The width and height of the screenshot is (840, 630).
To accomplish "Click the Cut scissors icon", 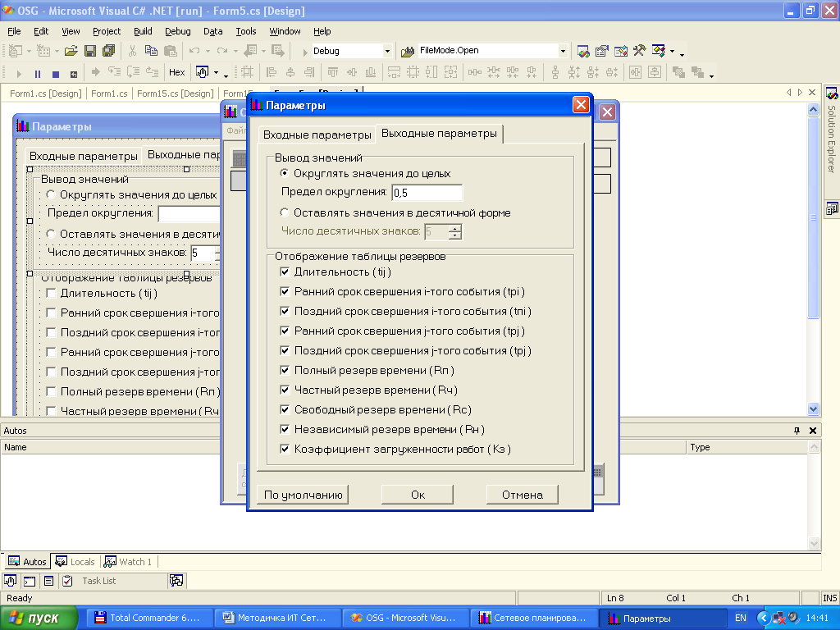I will point(132,51).
